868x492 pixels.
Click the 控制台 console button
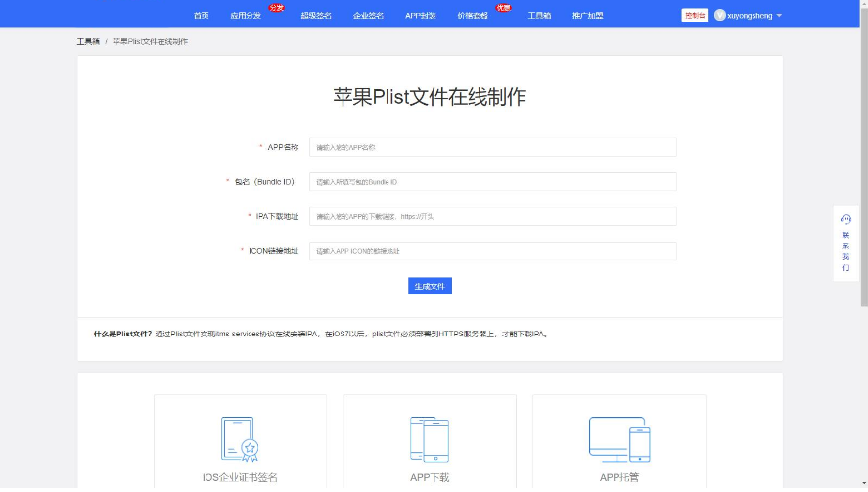(695, 15)
